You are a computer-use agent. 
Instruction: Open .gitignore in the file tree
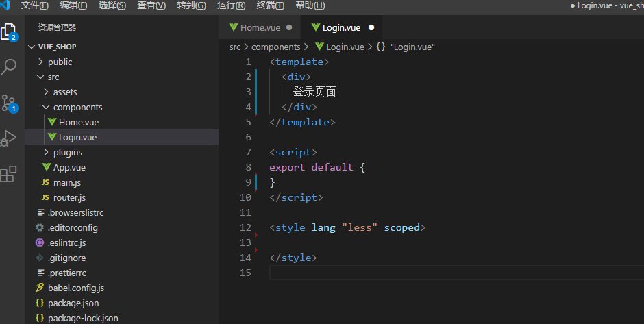click(x=67, y=258)
